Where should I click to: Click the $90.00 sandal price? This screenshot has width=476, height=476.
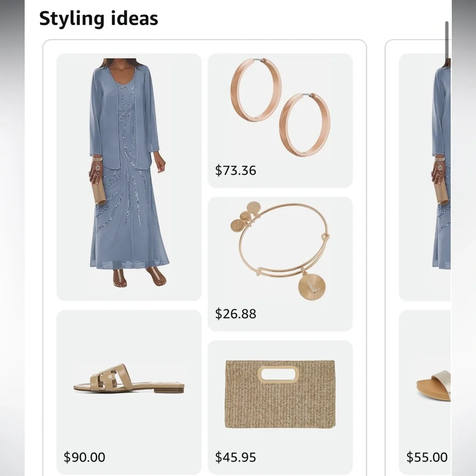(x=84, y=457)
